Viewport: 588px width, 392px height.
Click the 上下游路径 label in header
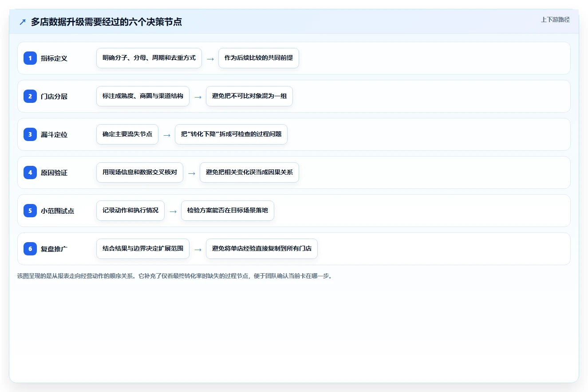point(555,20)
